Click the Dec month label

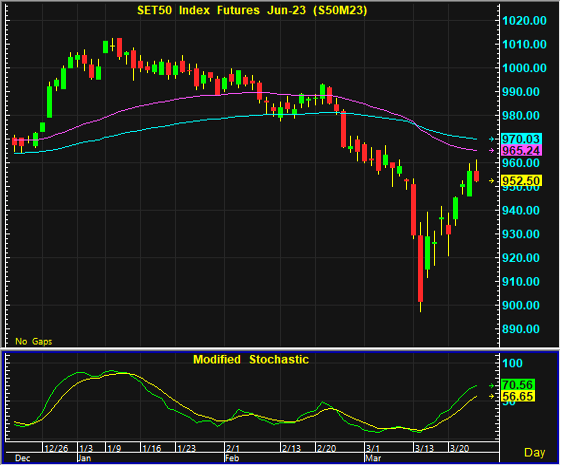[x=23, y=458]
